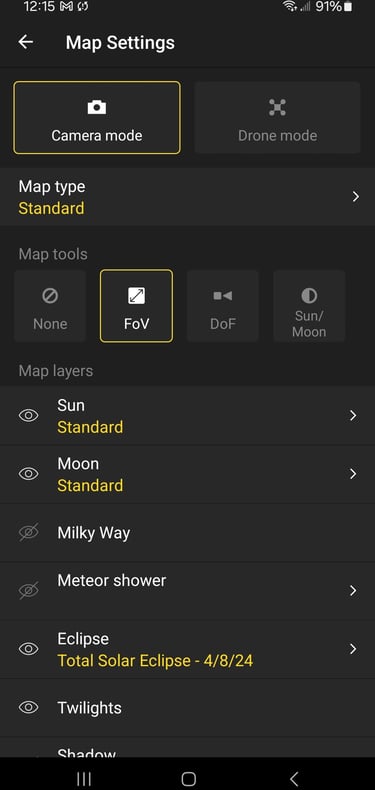Open Android recent apps
Viewport: 375px width, 790px height.
tap(84, 779)
